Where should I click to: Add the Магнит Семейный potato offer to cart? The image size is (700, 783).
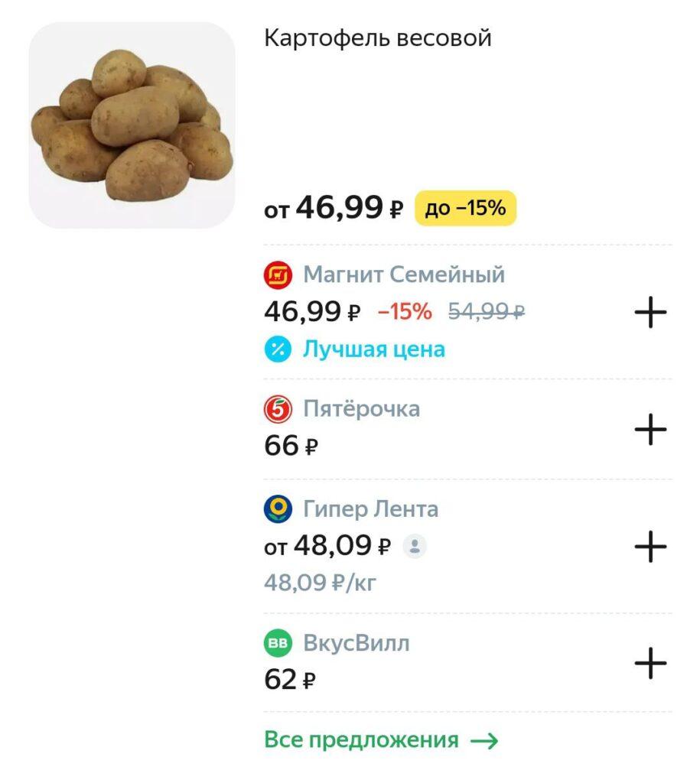[650, 312]
